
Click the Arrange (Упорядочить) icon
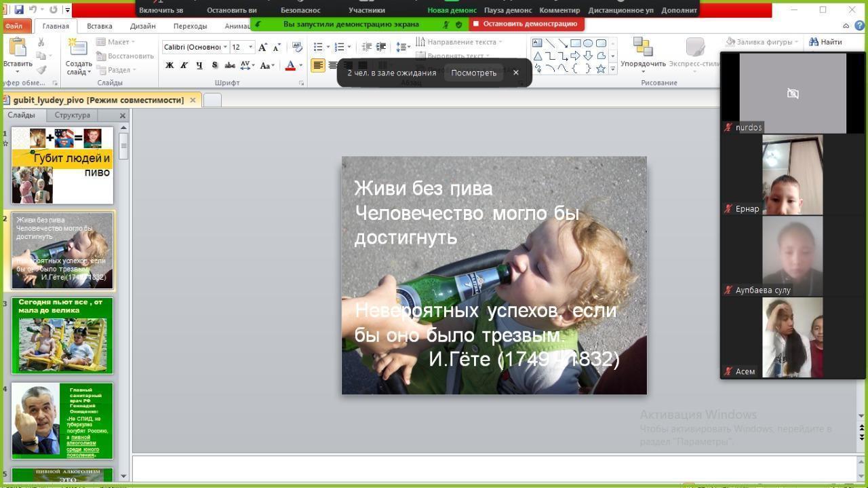tap(642, 48)
